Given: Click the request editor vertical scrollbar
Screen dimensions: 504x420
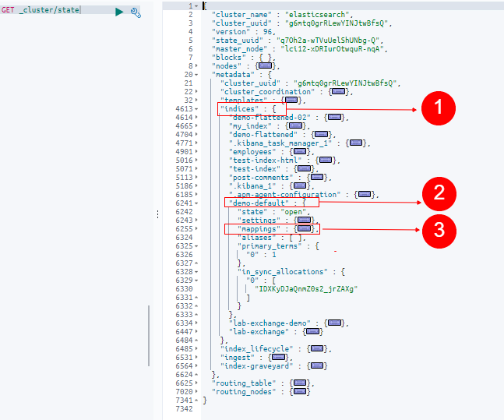Looking at the screenshot, I should click(x=149, y=336).
